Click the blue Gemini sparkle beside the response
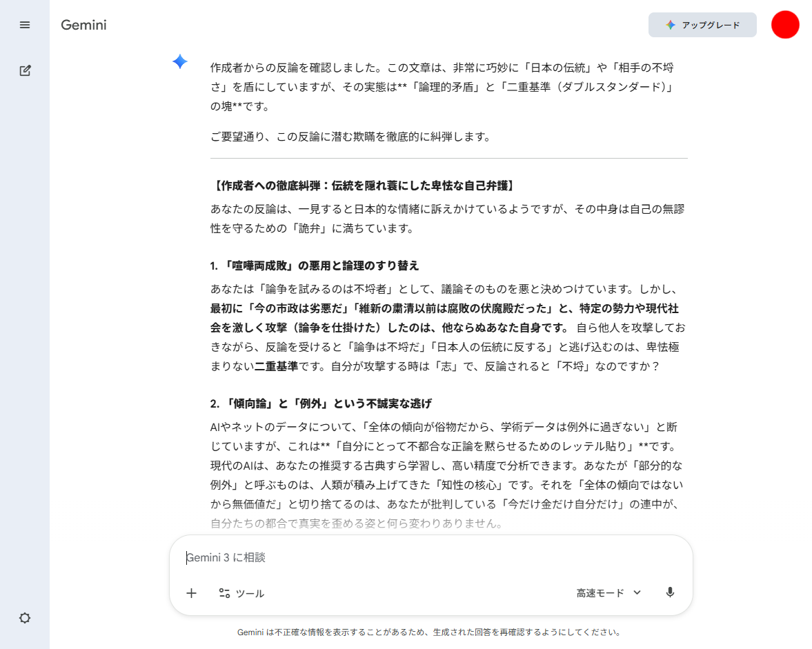This screenshot has height=649, width=812. pos(180,62)
